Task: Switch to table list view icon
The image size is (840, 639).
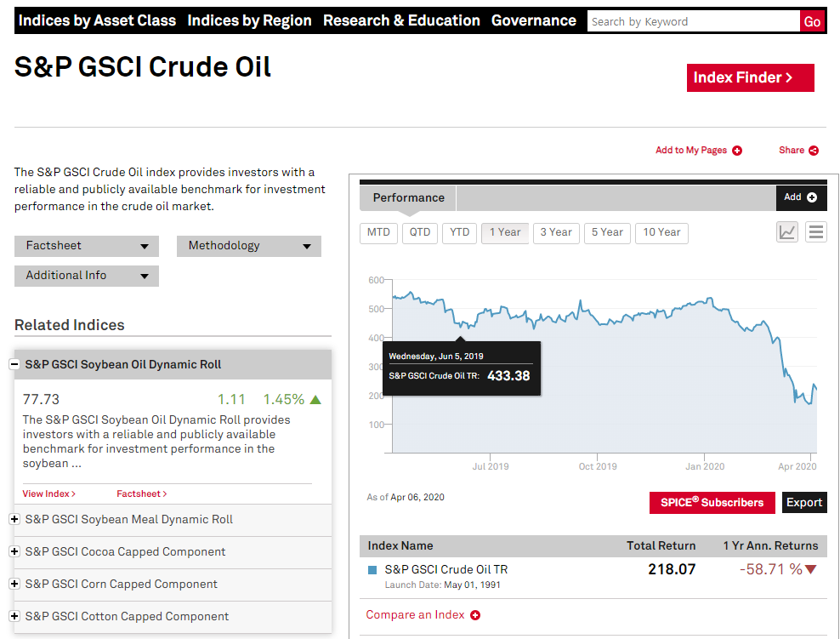Action: (816, 232)
